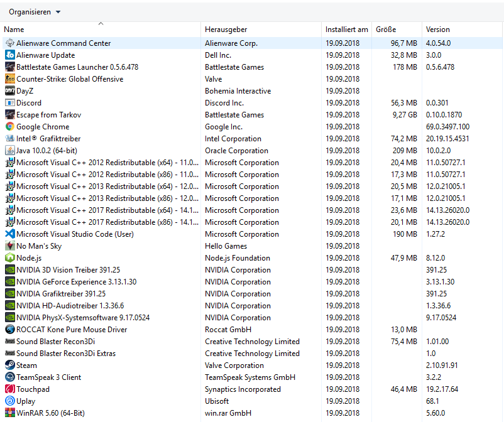Click the Alienware Update icon
504x422 pixels.
(10, 55)
